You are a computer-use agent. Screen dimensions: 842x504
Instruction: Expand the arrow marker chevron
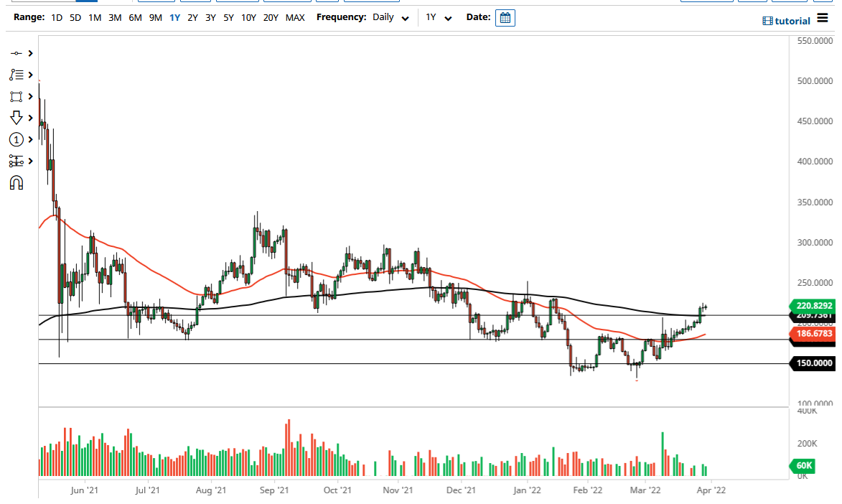pos(31,118)
